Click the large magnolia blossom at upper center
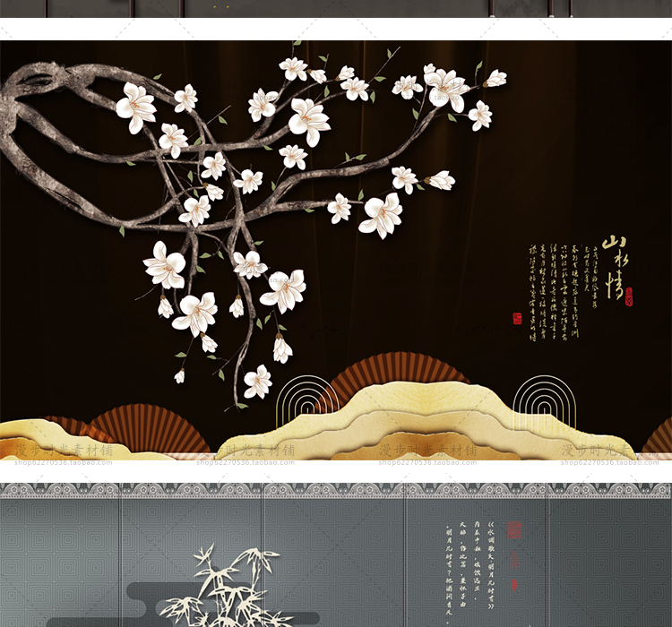672x627 pixels. pos(308,120)
